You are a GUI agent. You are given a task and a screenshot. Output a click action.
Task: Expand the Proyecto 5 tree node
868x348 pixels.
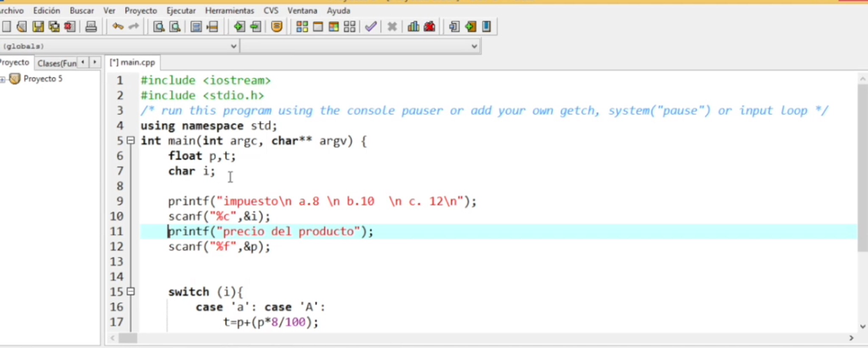(x=3, y=79)
